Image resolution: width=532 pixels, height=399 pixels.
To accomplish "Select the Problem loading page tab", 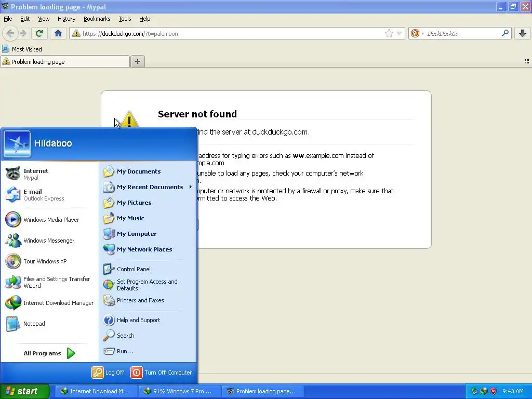I will (x=65, y=62).
